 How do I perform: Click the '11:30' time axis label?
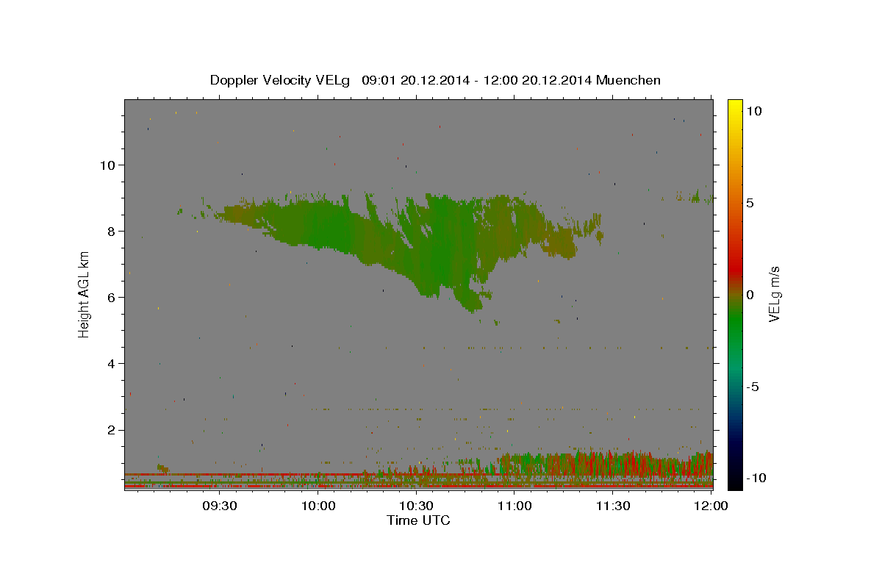[x=612, y=506]
